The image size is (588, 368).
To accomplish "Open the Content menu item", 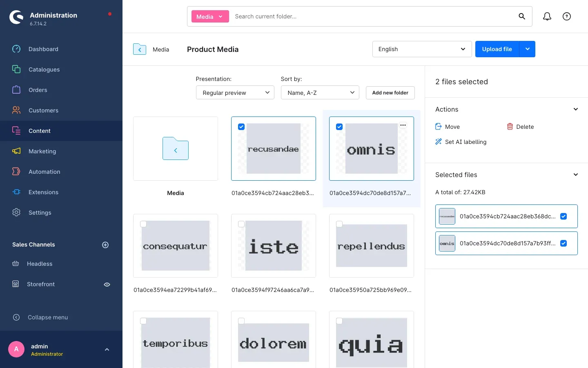I will tap(61, 131).
